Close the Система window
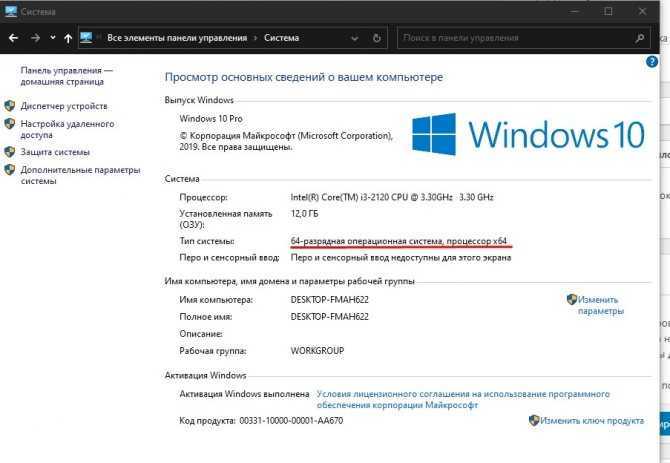 [642, 12]
